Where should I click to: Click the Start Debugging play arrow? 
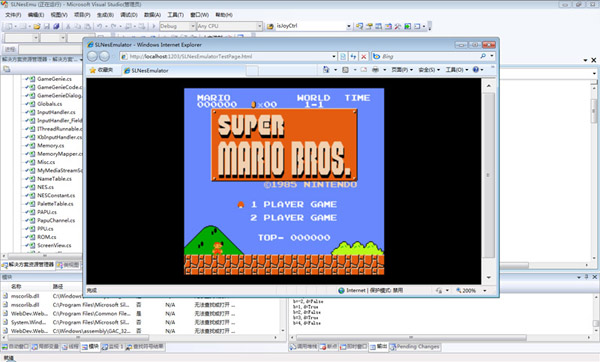pos(154,26)
